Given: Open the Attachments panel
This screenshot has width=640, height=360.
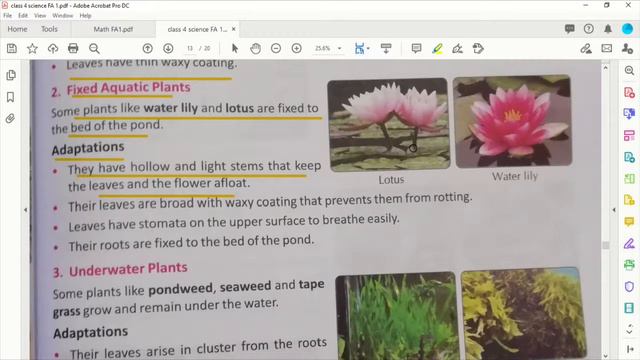Looking at the screenshot, I should [x=10, y=118].
